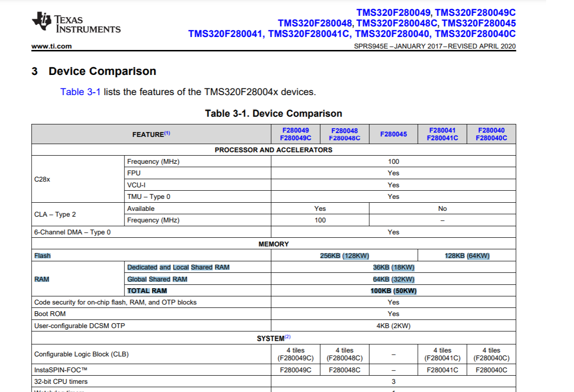Viewport: 574px width, 392px height.
Task: Open the TMS320F280048C device link in header
Action: [397, 23]
